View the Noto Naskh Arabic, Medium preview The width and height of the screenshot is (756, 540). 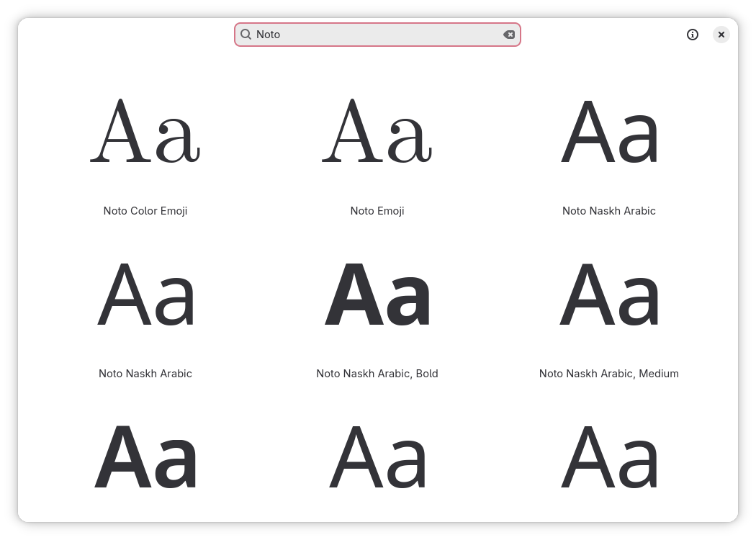pyautogui.click(x=609, y=294)
